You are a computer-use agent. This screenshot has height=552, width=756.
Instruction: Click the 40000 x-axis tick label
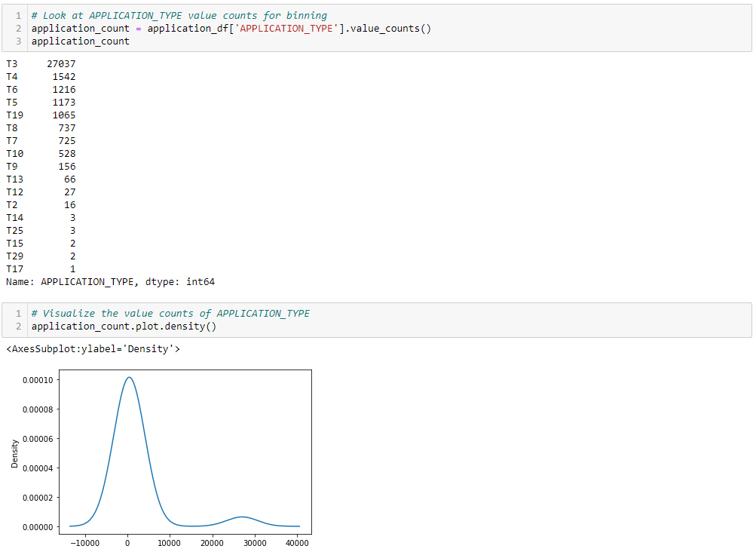(297, 543)
